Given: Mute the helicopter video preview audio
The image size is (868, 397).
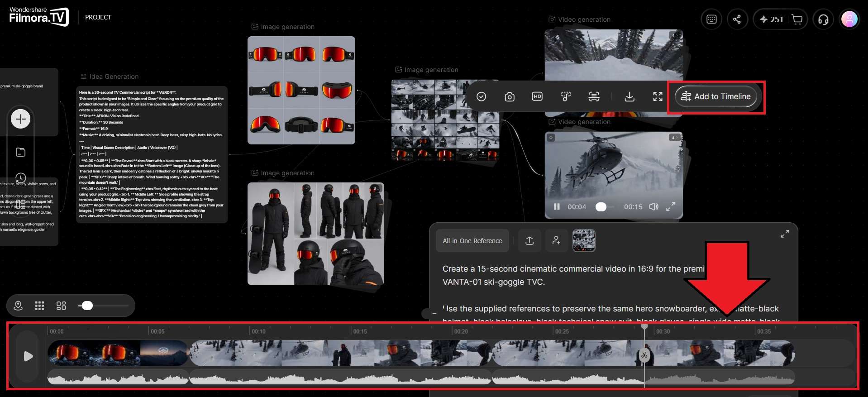Looking at the screenshot, I should tap(653, 207).
